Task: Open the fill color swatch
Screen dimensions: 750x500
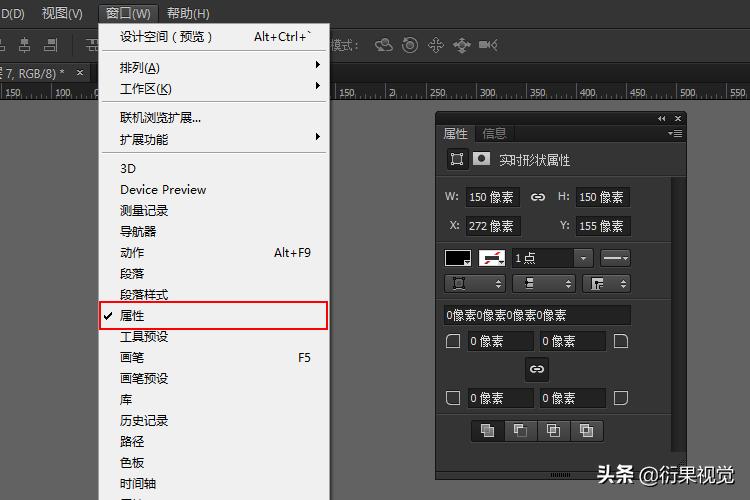Action: click(x=458, y=258)
